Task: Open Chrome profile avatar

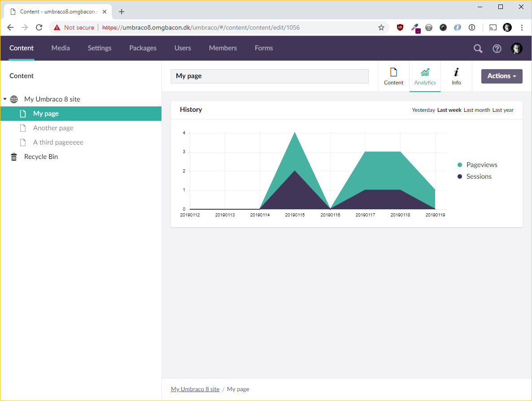Action: click(x=507, y=27)
